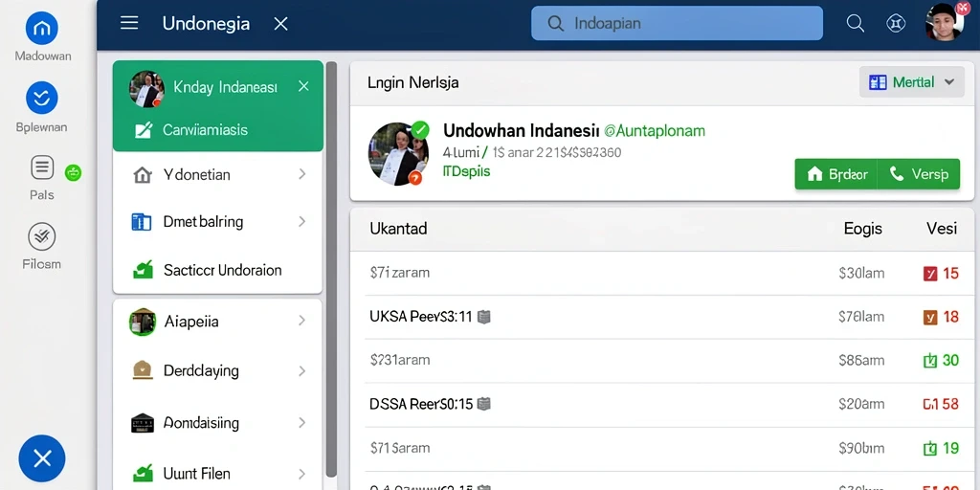980x490 pixels.
Task: Expand the Aomdaising chevron
Action: (301, 422)
